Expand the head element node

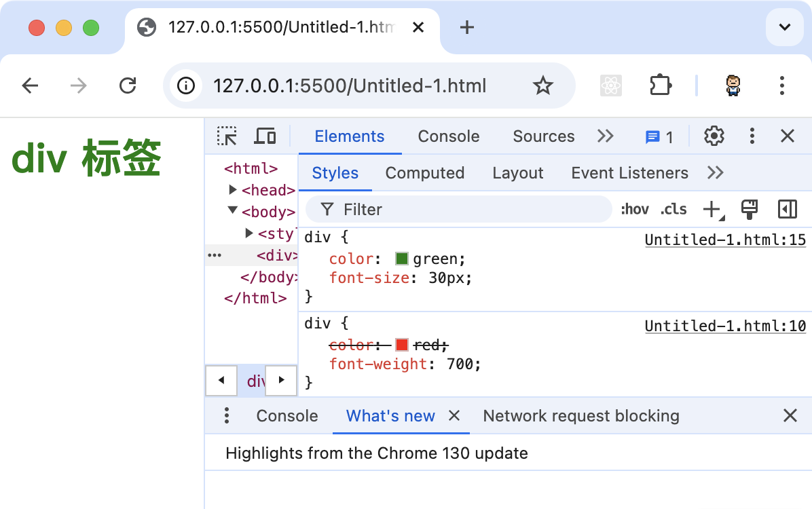234,190
